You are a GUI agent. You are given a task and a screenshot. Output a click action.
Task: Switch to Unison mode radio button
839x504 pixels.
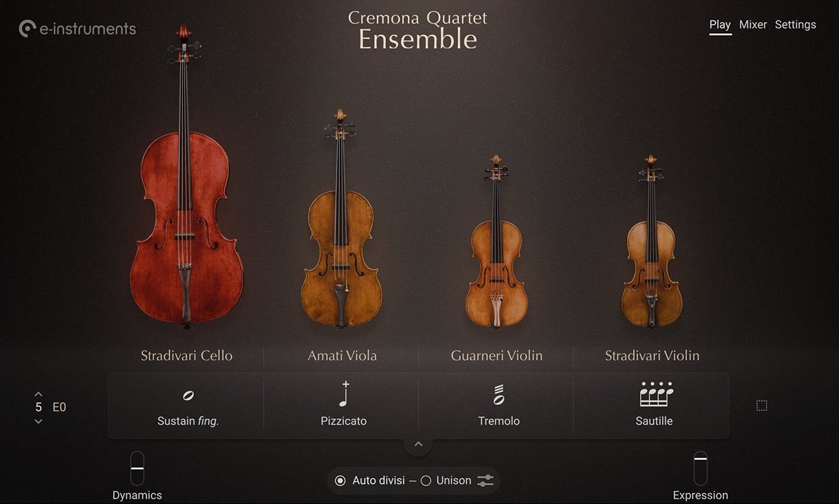[426, 481]
